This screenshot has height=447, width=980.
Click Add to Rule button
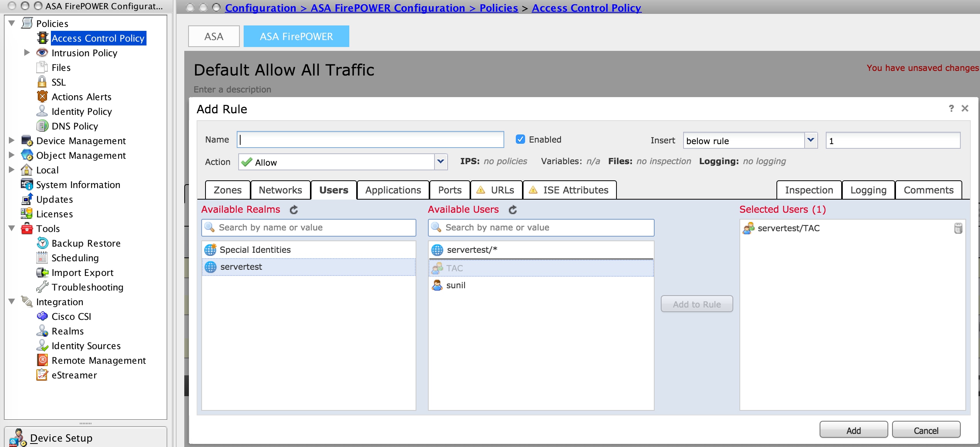[696, 304]
